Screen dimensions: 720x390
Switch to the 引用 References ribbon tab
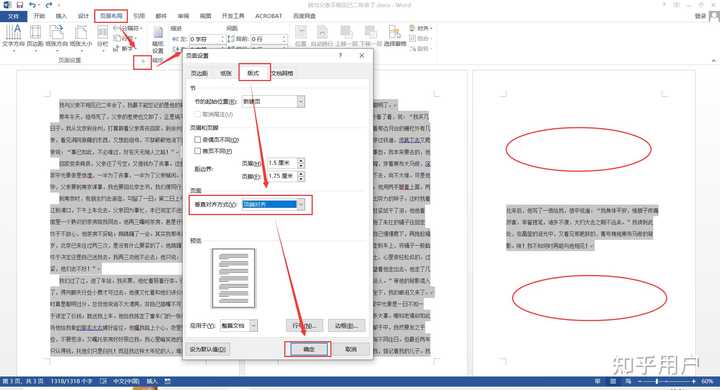pyautogui.click(x=139, y=16)
